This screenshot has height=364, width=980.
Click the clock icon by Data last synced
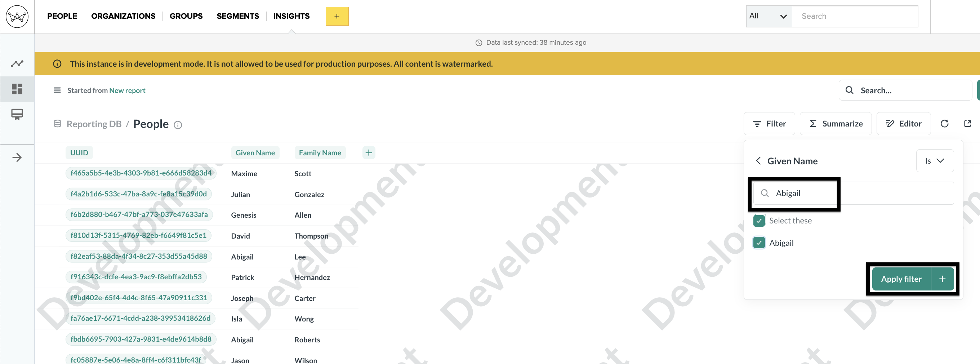pyautogui.click(x=479, y=43)
